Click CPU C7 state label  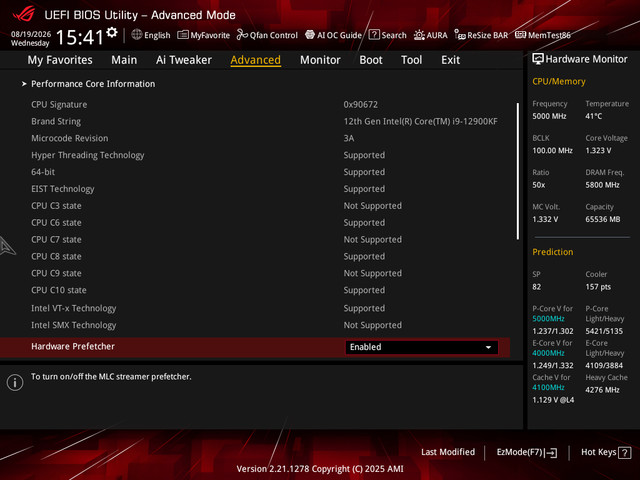click(56, 240)
